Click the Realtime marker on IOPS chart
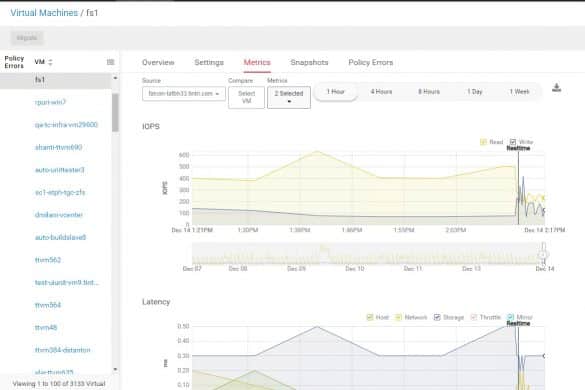Image resolution: width=585 pixels, height=390 pixels. 518,148
